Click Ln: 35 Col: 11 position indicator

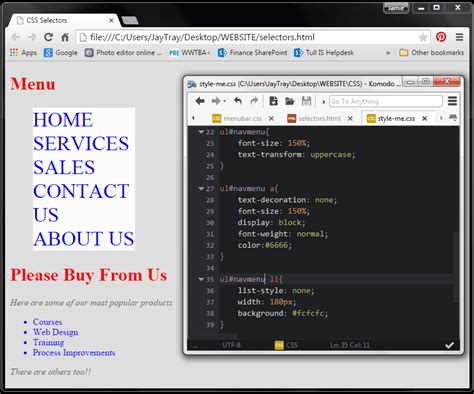click(350, 345)
